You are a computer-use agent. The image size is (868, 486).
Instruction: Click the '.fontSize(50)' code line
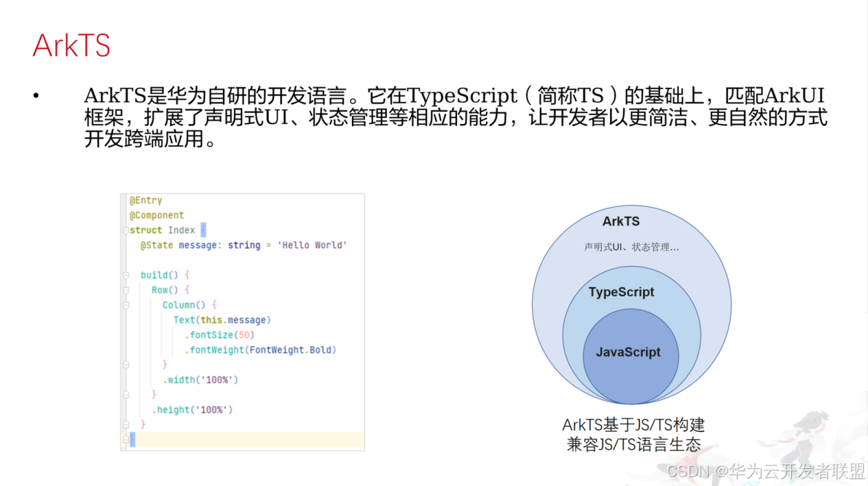(220, 335)
